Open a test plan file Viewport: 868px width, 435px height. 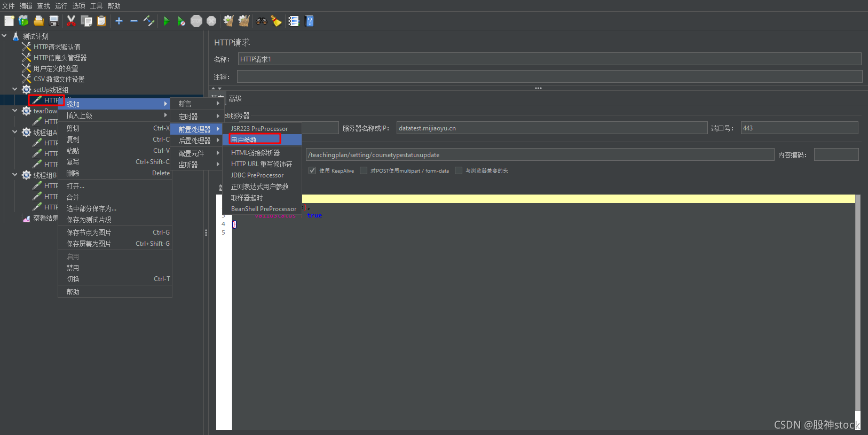(38, 21)
